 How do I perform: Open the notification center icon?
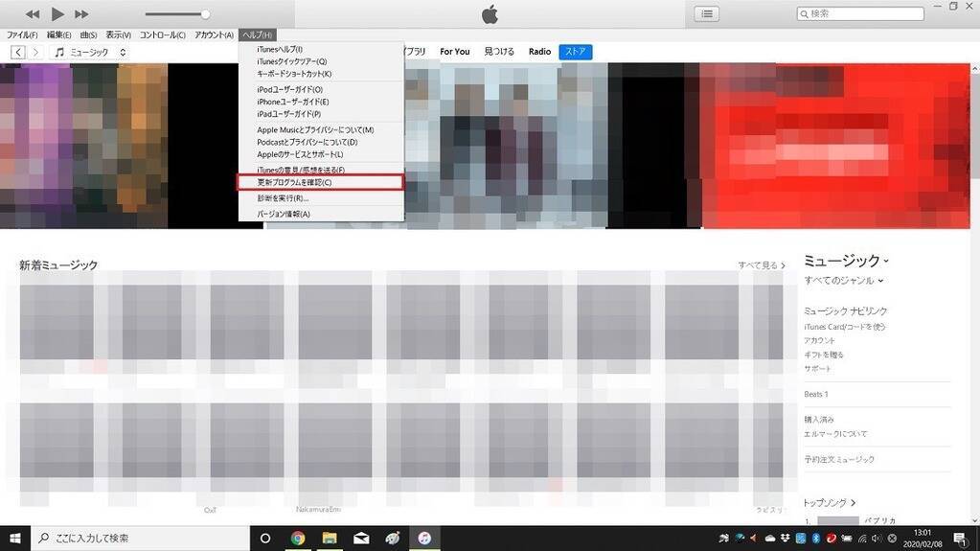tap(960, 538)
